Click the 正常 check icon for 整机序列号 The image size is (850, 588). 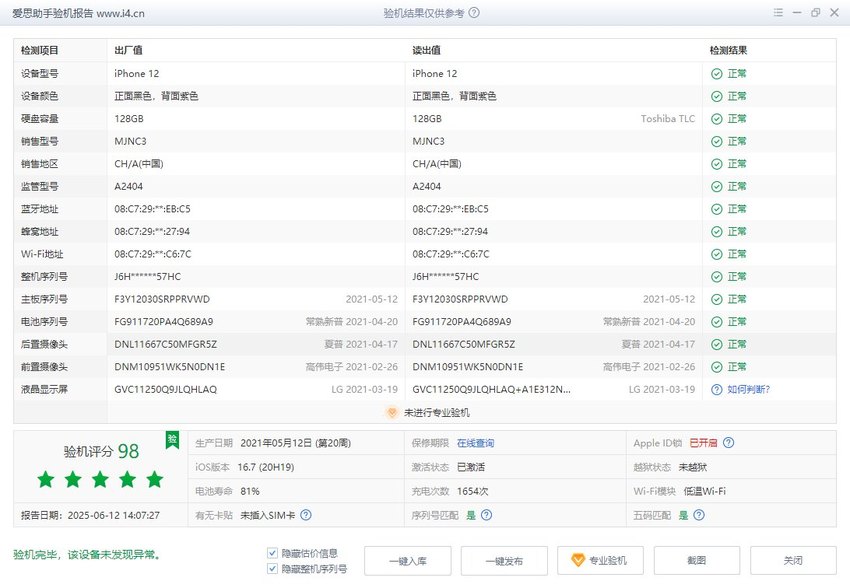tap(717, 277)
